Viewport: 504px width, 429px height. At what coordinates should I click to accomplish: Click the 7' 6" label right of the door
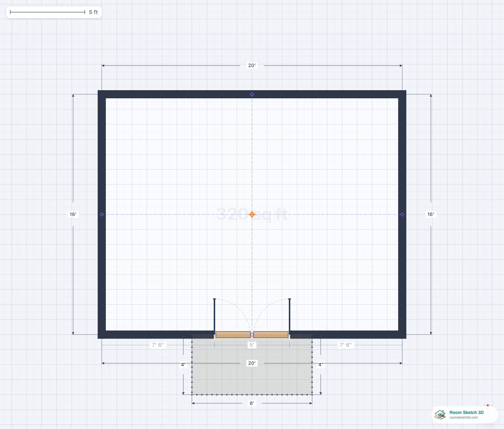click(x=346, y=345)
